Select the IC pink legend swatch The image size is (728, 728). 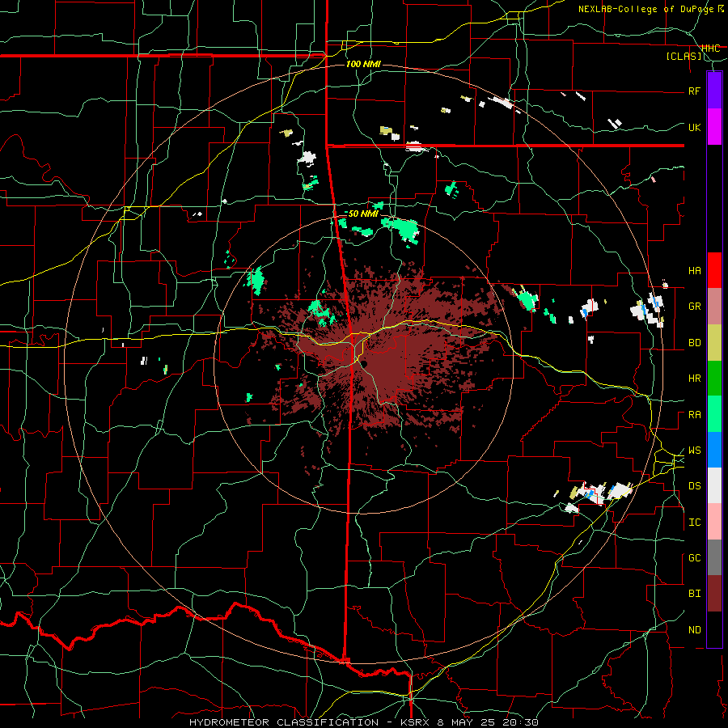714,522
